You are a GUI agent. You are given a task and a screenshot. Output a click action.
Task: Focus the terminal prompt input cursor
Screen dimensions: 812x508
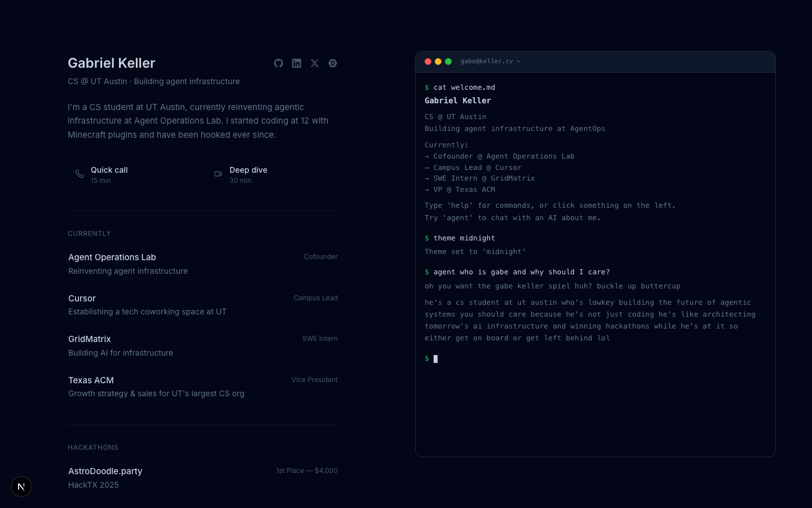point(435,359)
